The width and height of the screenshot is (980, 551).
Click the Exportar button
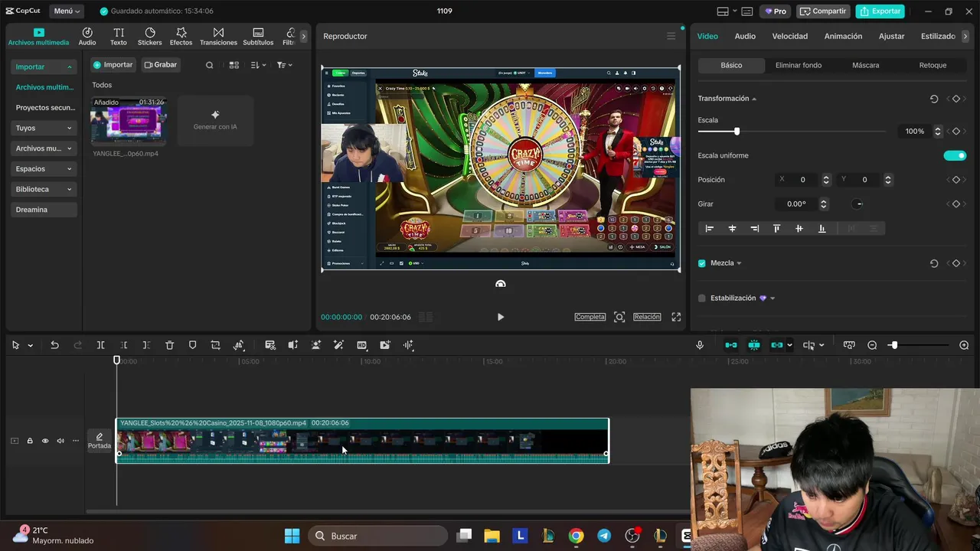880,11
